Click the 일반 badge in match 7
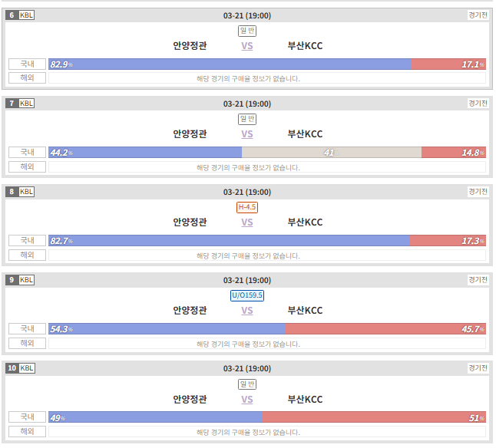Viewport: 496px width, 448px height. [247, 119]
